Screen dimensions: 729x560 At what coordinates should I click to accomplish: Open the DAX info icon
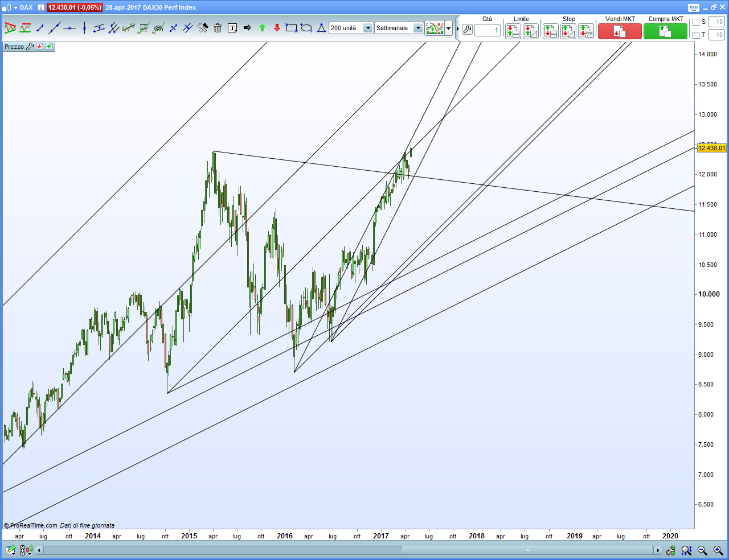click(x=41, y=7)
